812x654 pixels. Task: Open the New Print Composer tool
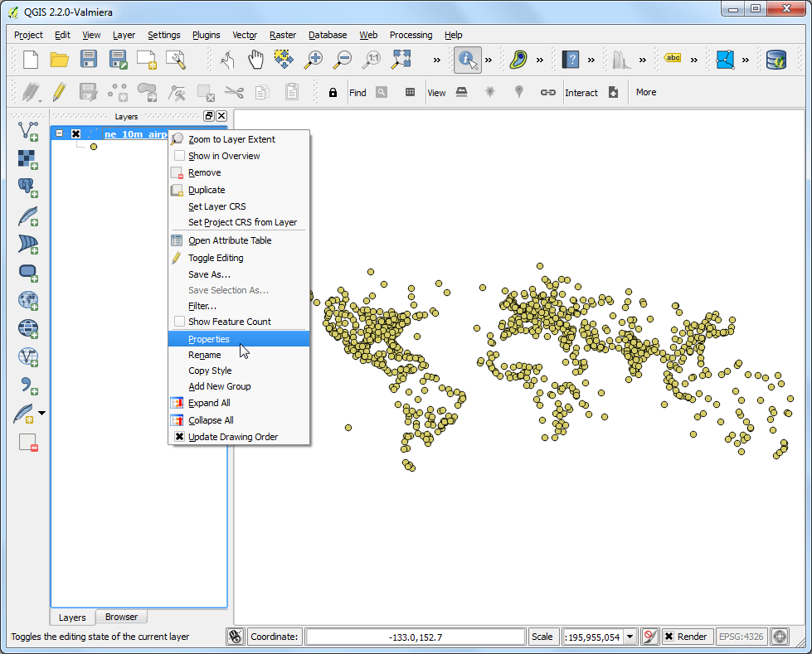147,60
